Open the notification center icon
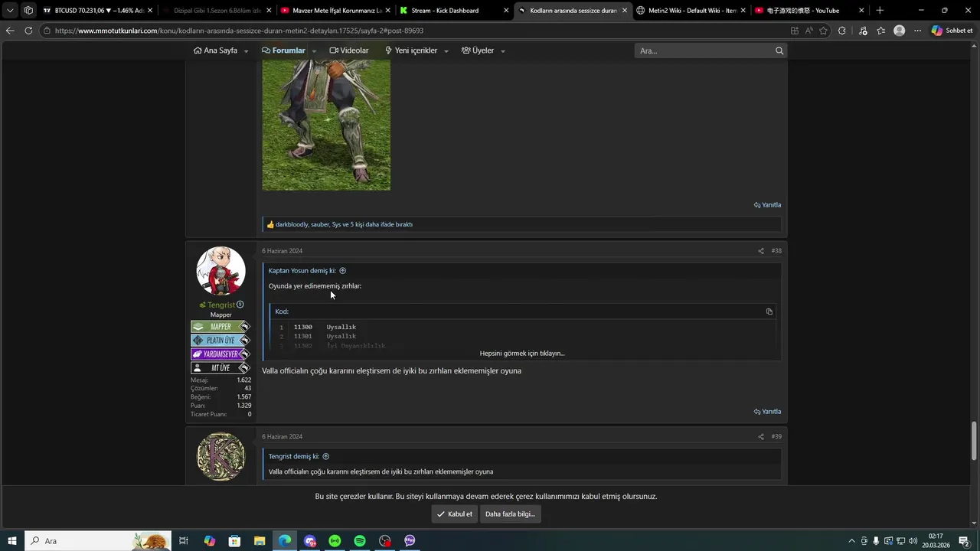 [964, 541]
